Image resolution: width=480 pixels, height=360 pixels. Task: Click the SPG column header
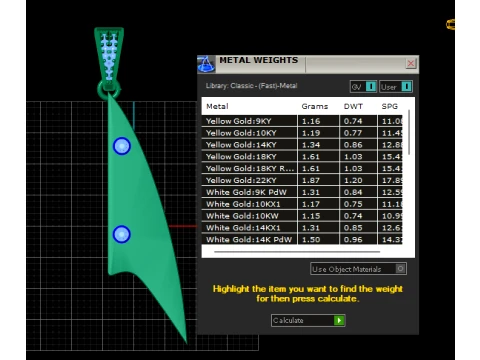390,106
